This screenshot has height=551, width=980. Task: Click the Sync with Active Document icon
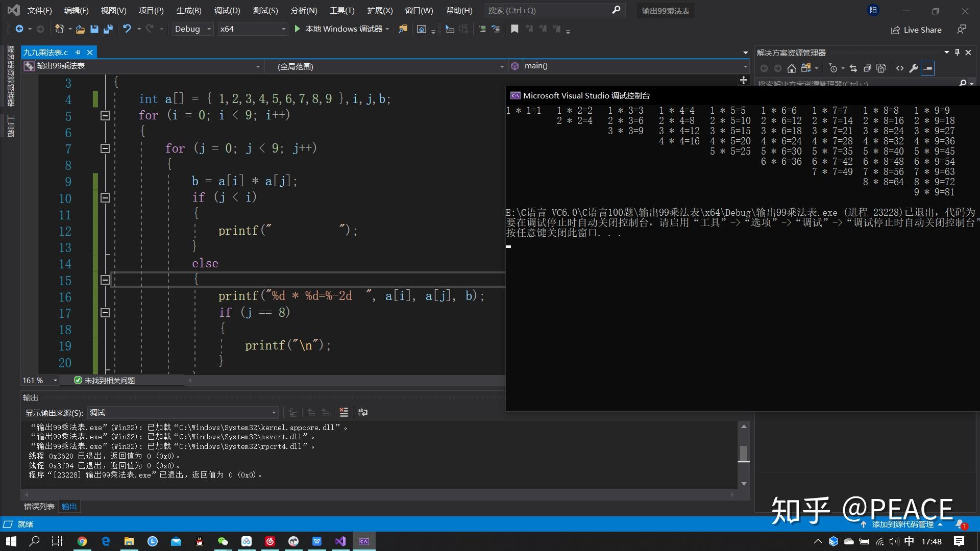click(x=853, y=68)
